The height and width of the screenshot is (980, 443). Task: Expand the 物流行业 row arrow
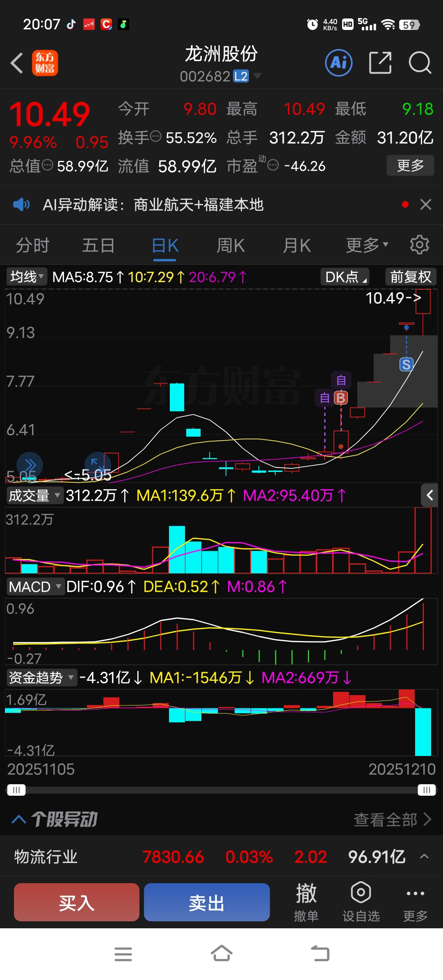click(425, 856)
